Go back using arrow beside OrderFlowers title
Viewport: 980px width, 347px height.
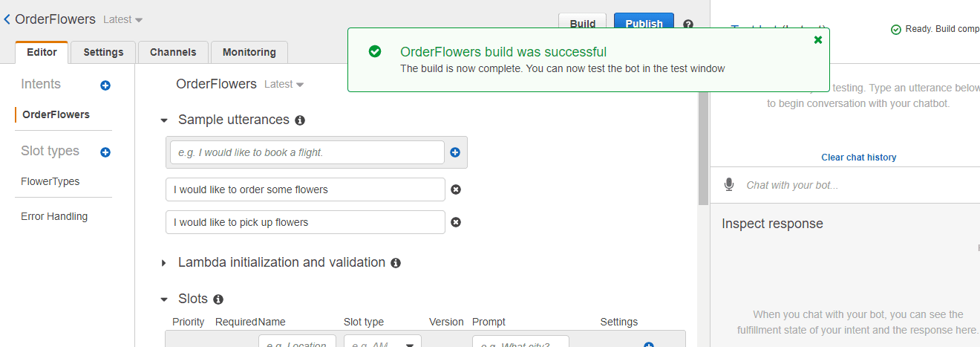click(x=7, y=19)
